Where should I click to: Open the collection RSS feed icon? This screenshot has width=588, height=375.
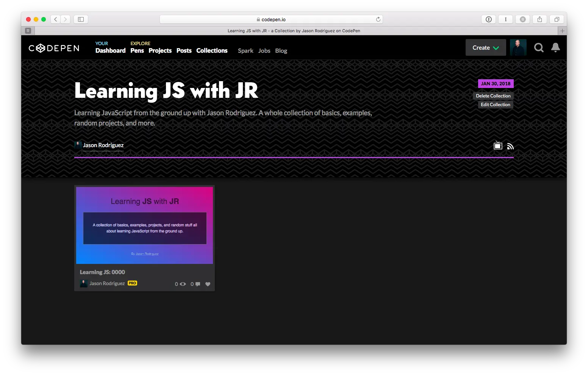click(510, 146)
